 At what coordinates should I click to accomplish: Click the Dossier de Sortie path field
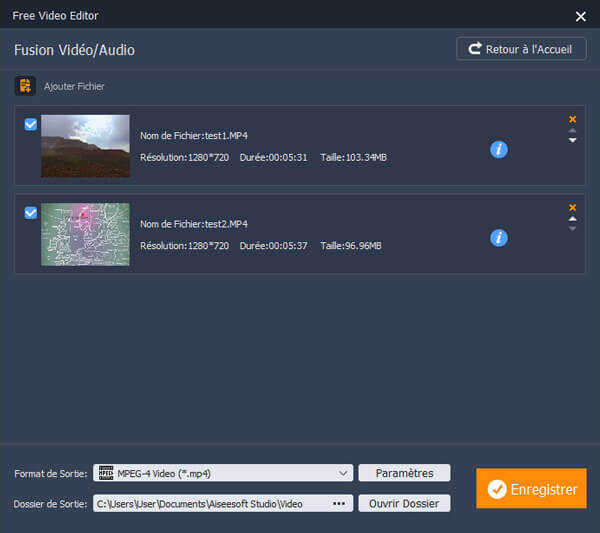pyautogui.click(x=210, y=503)
